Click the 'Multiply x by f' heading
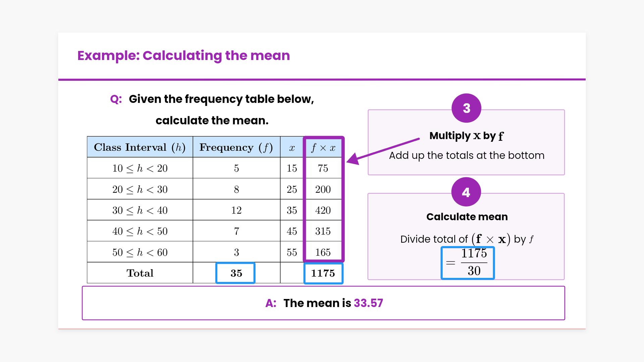 [466, 136]
